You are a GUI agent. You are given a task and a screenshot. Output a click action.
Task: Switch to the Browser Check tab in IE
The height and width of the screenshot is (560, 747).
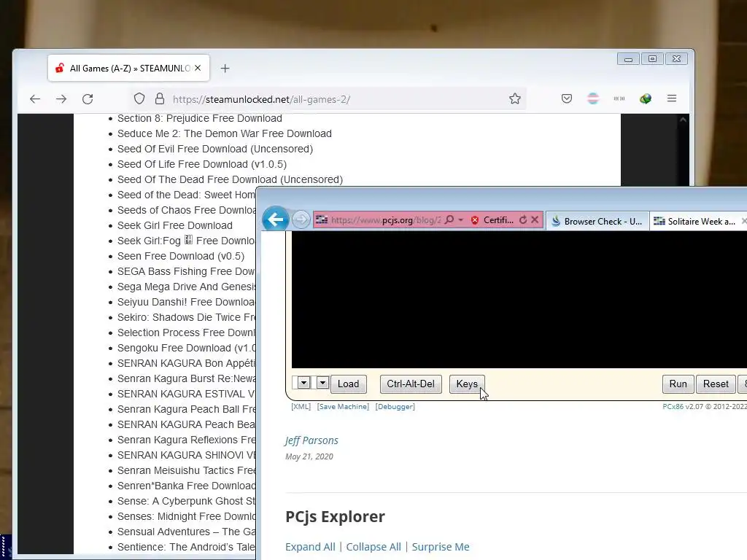(x=597, y=222)
